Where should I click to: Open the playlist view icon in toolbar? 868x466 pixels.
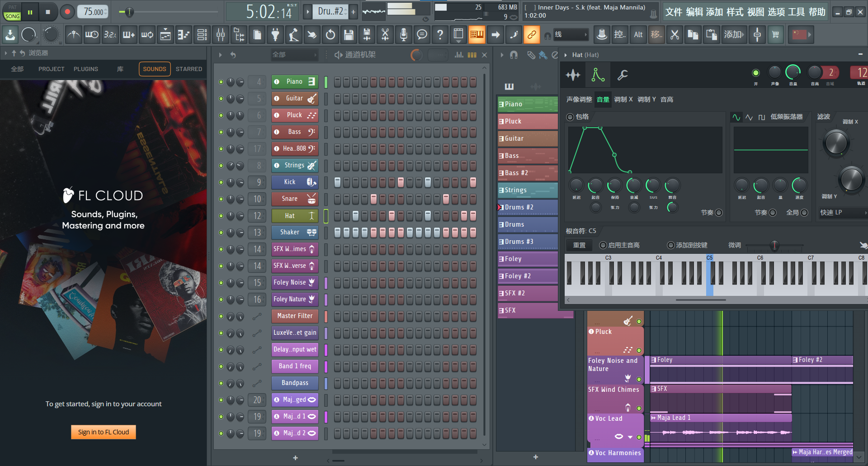point(165,35)
